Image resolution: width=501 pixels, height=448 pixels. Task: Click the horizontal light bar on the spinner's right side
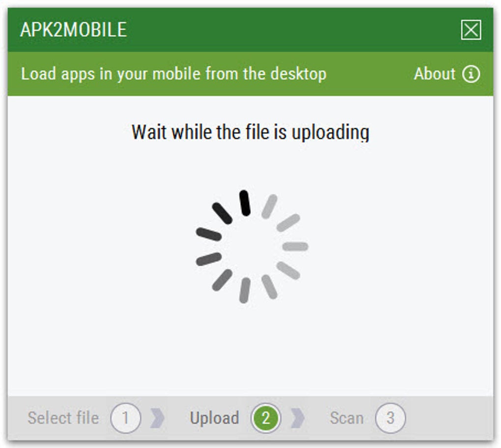tap(295, 247)
